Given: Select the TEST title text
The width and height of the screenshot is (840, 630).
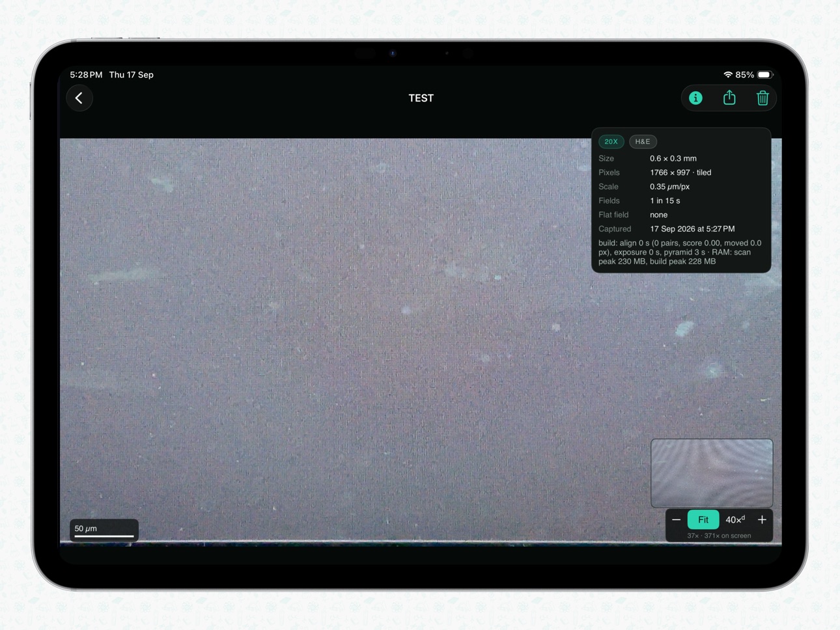Looking at the screenshot, I should coord(421,98).
